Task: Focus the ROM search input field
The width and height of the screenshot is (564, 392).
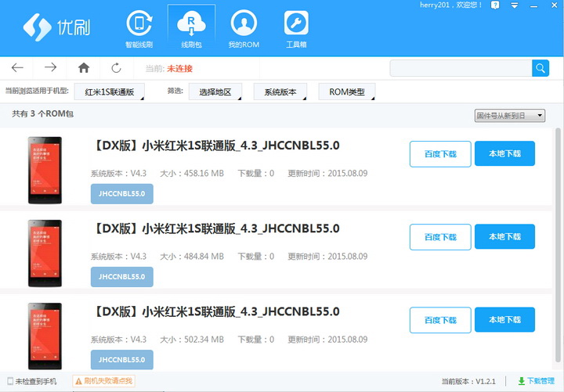Action: (461, 68)
